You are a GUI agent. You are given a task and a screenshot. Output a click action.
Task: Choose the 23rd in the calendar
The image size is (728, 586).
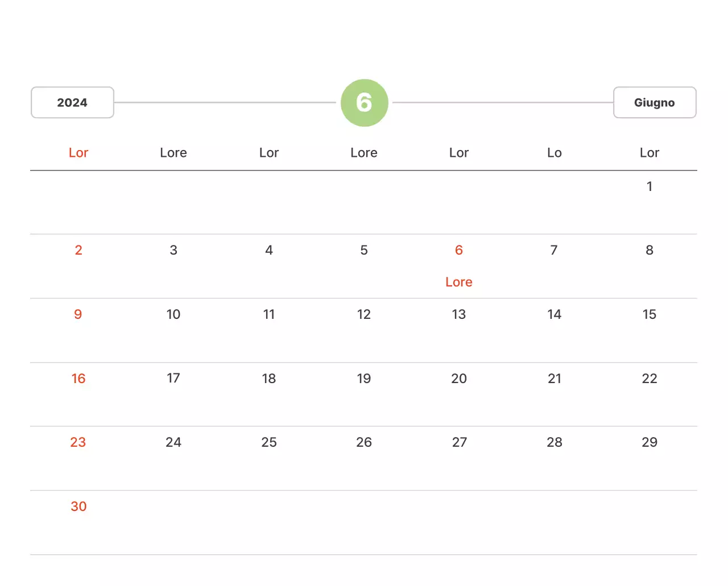[x=78, y=442]
